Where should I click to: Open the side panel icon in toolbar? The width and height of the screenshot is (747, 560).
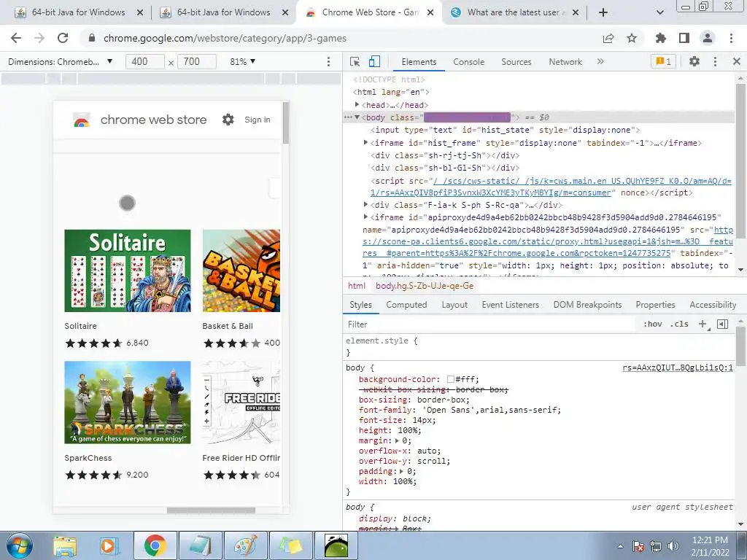point(684,38)
